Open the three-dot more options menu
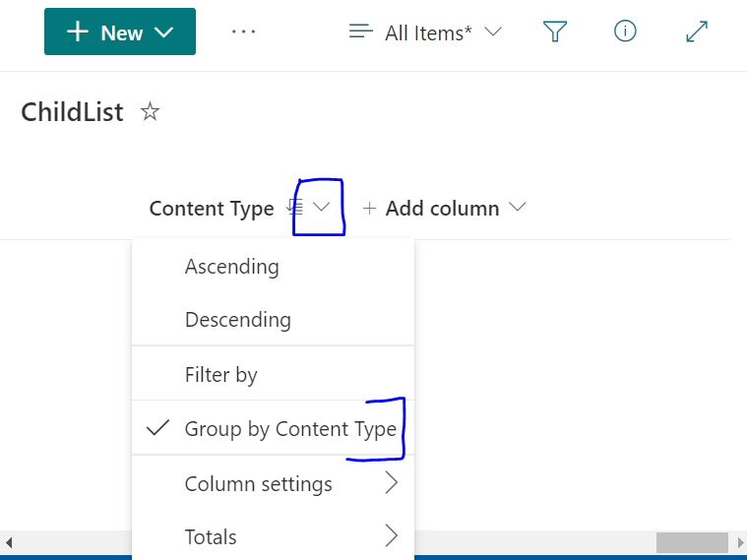This screenshot has height=560, width=747. click(243, 32)
